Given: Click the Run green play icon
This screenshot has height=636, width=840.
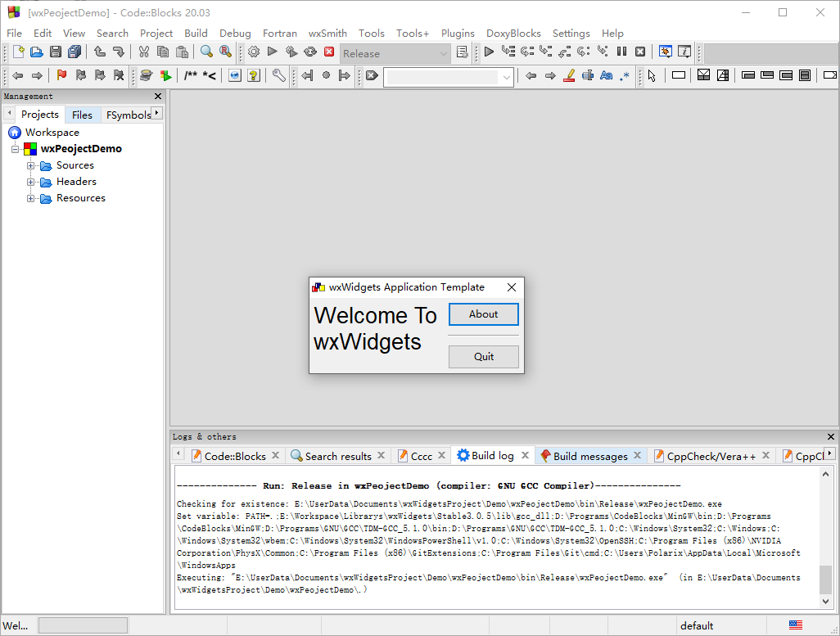Looking at the screenshot, I should (272, 52).
